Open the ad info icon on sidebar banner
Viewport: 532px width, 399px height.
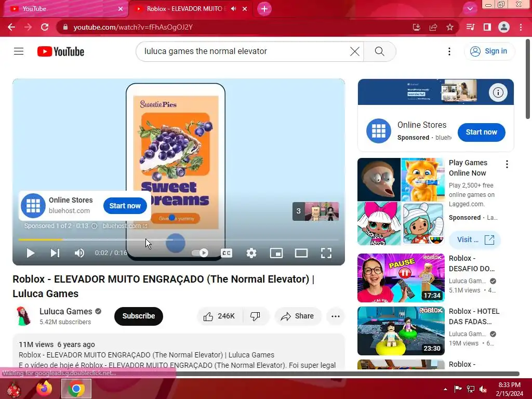pos(498,92)
